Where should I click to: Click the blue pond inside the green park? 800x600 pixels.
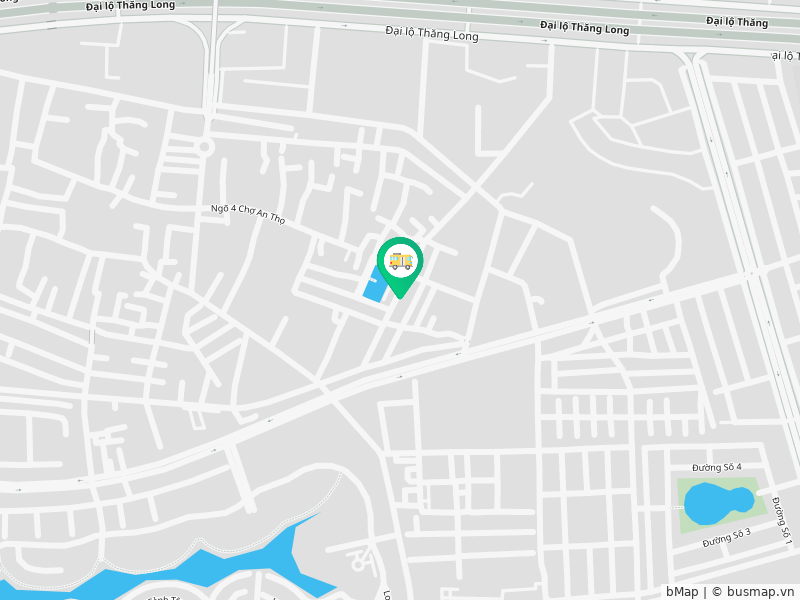pos(718,504)
